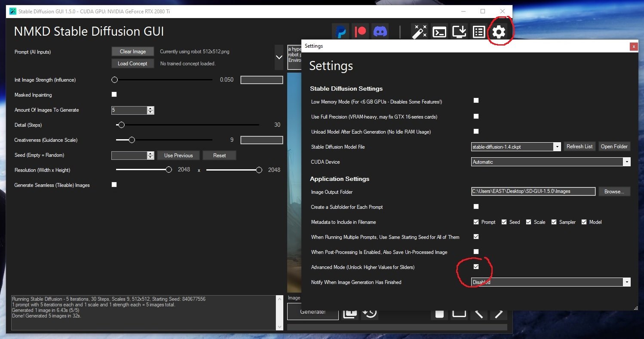Click Browse... for output folder
644x339 pixels.
pyautogui.click(x=614, y=192)
